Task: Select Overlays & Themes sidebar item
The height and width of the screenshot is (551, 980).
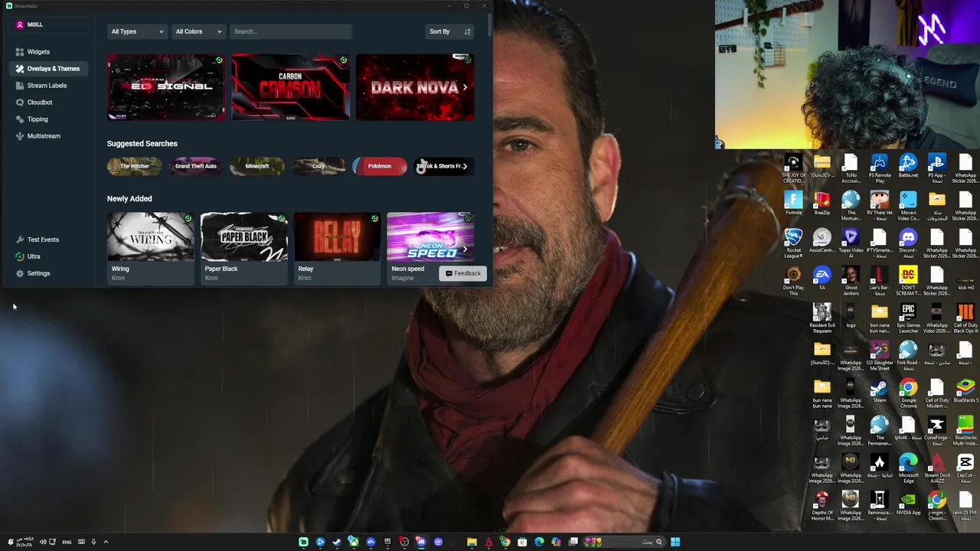Action: pos(47,69)
